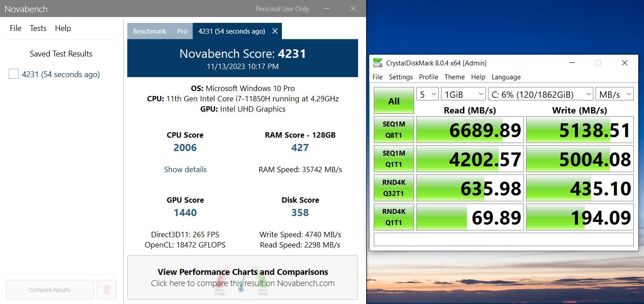The height and width of the screenshot is (304, 644).
Task: Open CrystalDiskMark Language menu
Action: coord(506,77)
